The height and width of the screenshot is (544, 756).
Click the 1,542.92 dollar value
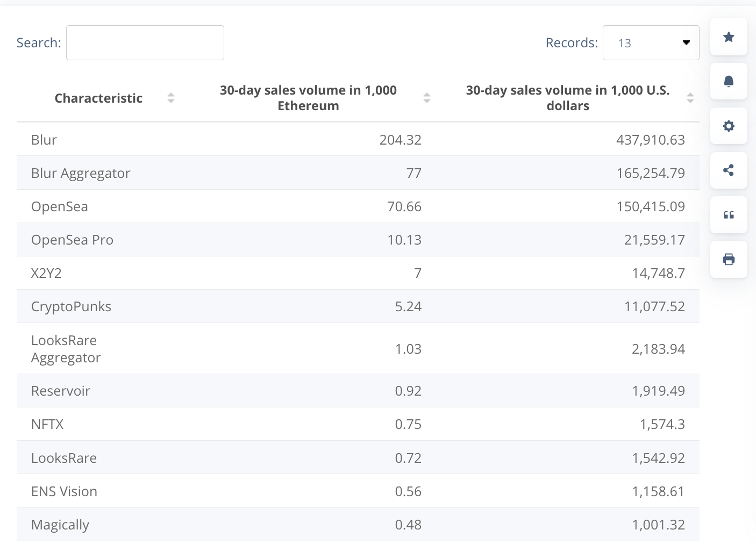tap(658, 458)
